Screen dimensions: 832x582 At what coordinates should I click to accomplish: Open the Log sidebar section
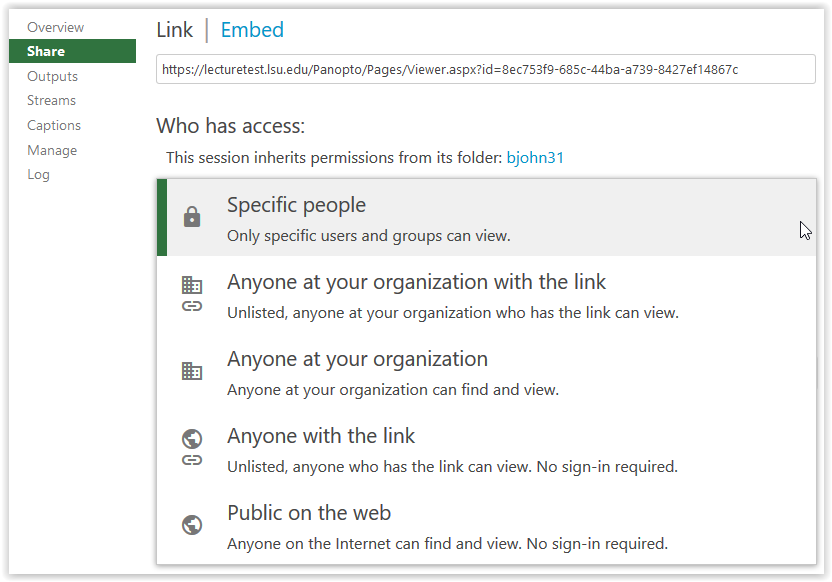pyautogui.click(x=38, y=175)
